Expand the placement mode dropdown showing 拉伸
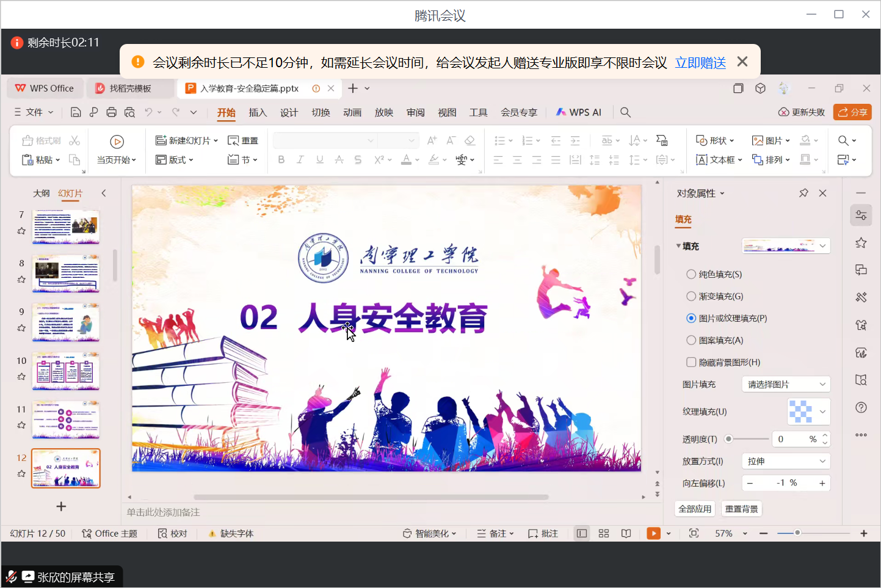This screenshot has height=588, width=881. 786,462
